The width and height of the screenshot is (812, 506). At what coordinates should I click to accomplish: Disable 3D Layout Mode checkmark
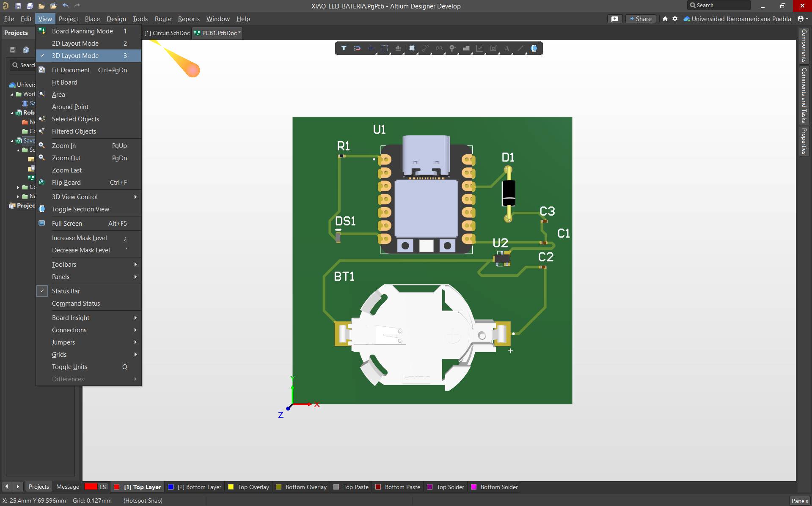coord(76,55)
